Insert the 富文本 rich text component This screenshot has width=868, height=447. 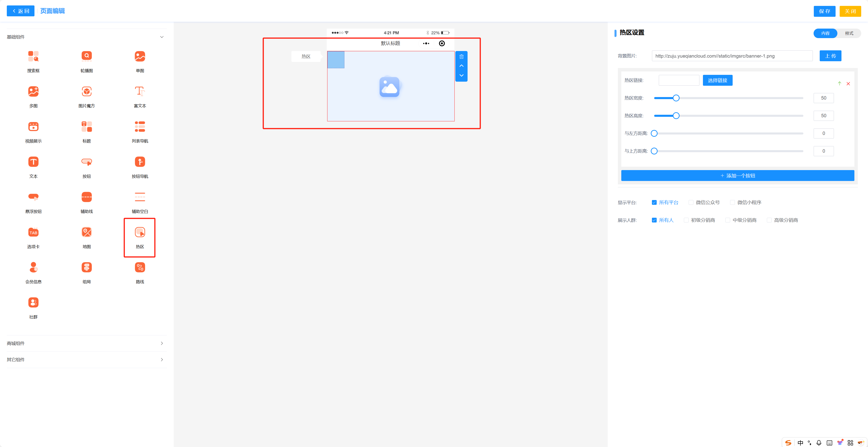(140, 91)
